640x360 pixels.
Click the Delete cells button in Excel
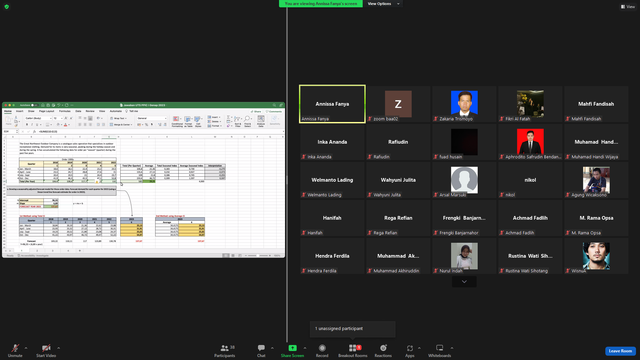pyautogui.click(x=214, y=122)
